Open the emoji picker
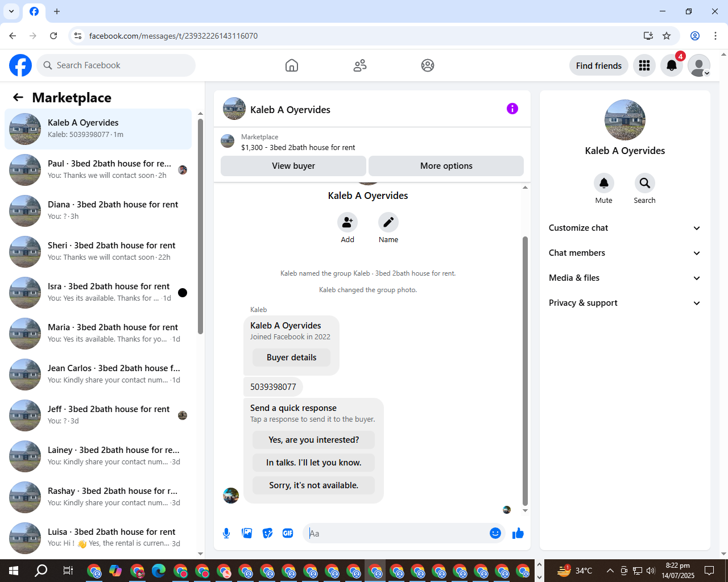The width and height of the screenshot is (728, 582). click(495, 533)
